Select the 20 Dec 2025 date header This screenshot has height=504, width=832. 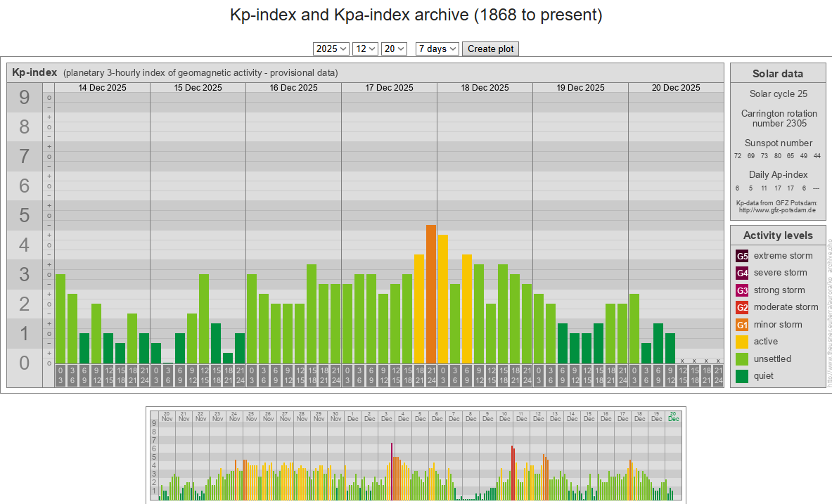[x=676, y=88]
